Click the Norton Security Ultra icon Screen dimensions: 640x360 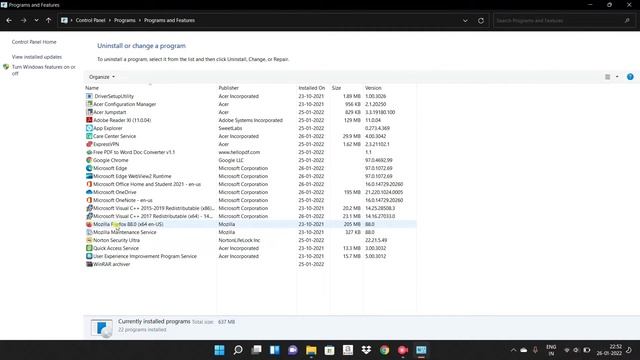click(x=89, y=240)
